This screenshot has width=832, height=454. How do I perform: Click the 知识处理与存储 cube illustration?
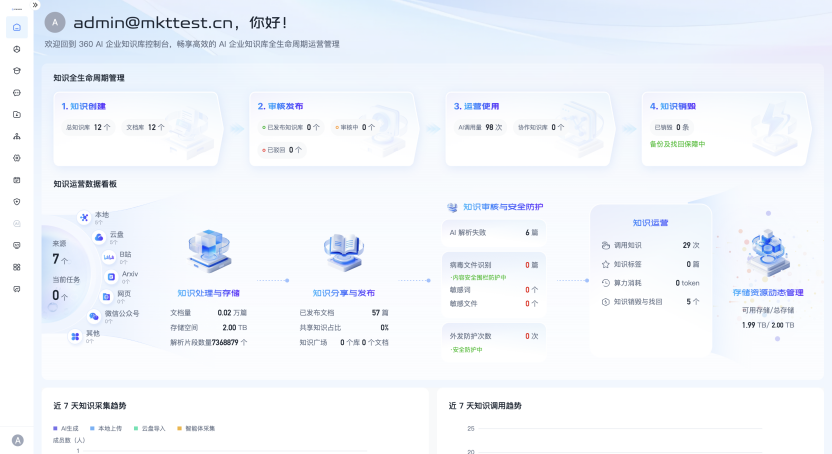(x=210, y=250)
